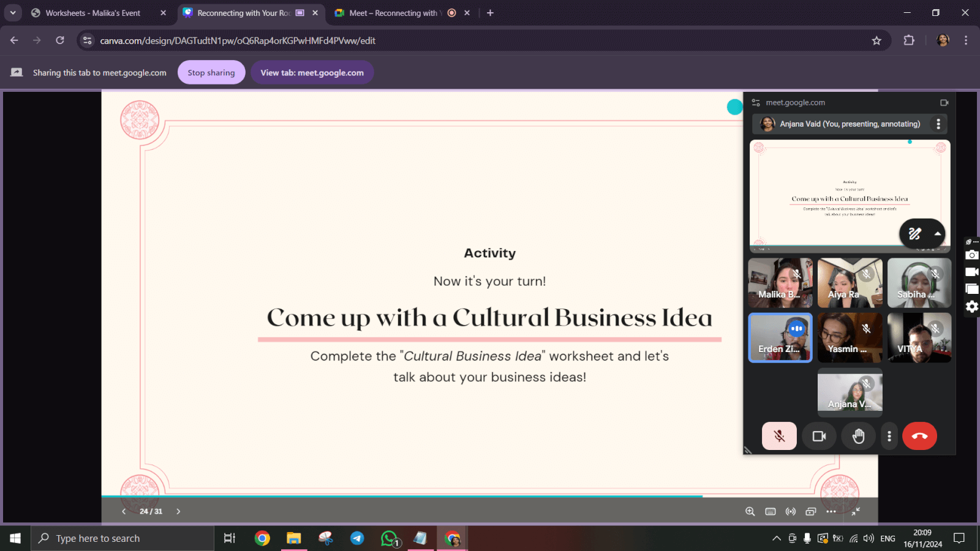
Task: Leave the call with red button
Action: tap(919, 436)
